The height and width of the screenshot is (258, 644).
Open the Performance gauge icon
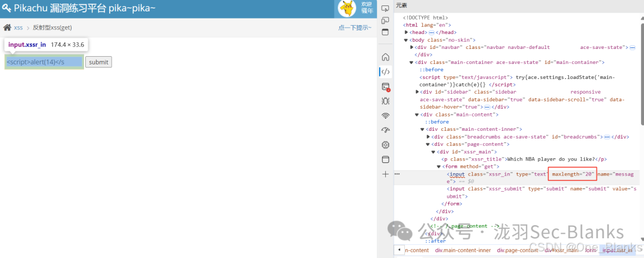[385, 130]
